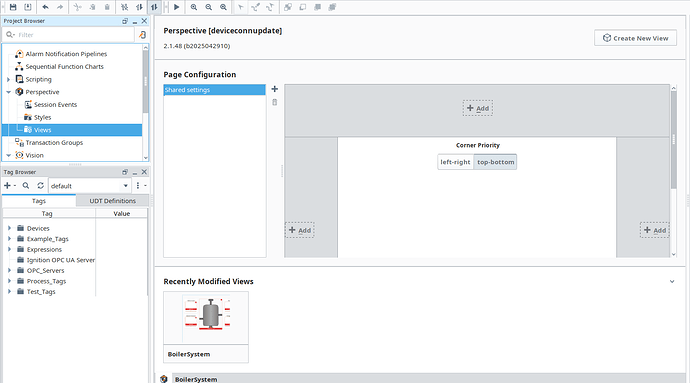Start preview mode with the play icon
The height and width of the screenshot is (383, 690).
pyautogui.click(x=176, y=7)
